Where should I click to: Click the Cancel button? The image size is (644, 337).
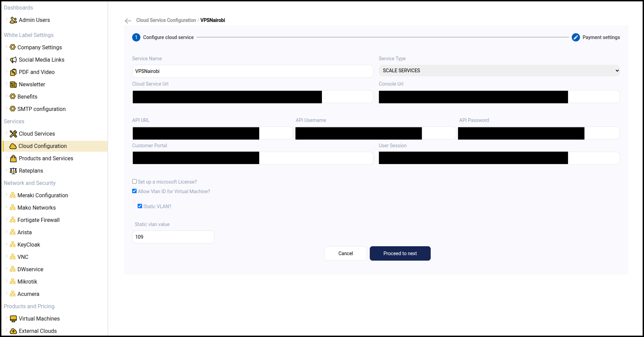click(345, 253)
